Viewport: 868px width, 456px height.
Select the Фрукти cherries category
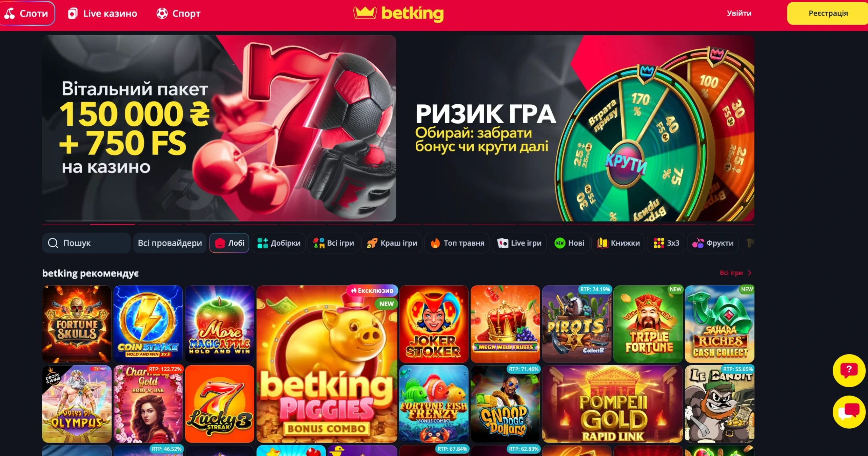pyautogui.click(x=713, y=243)
